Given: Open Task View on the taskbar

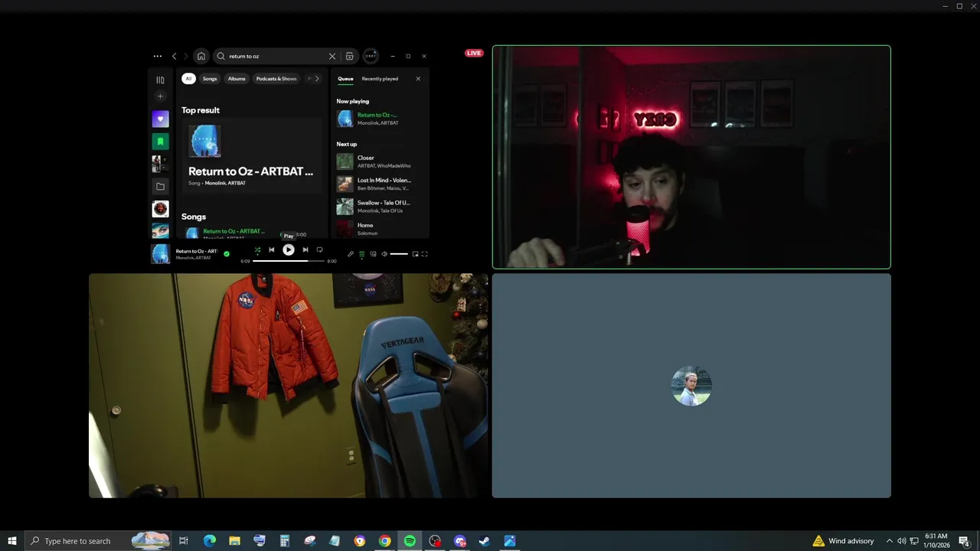Looking at the screenshot, I should (x=184, y=541).
